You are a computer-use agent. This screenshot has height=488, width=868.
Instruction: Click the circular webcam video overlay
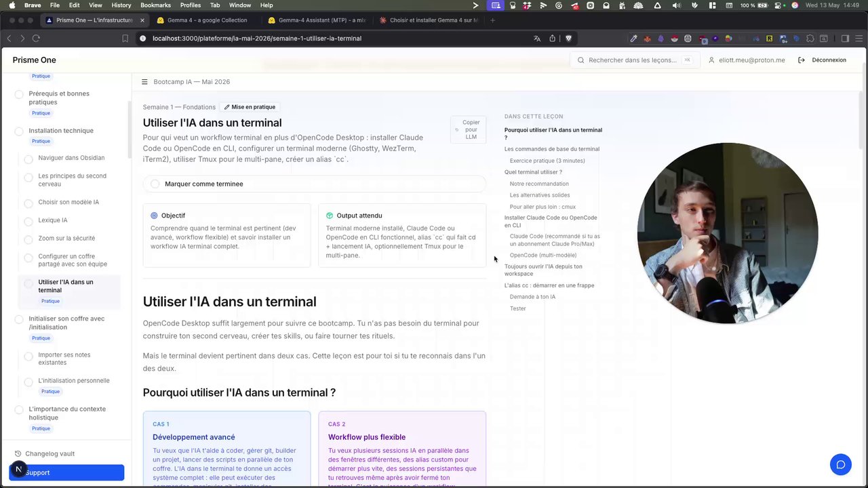[x=728, y=233]
